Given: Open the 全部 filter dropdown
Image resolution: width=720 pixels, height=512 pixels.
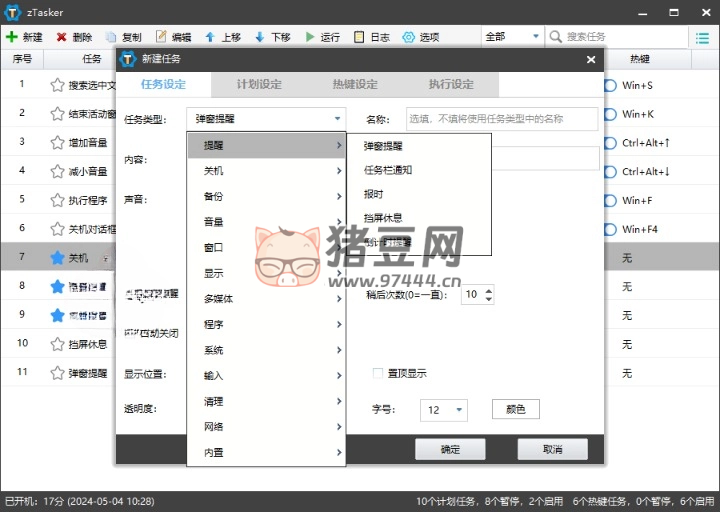Looking at the screenshot, I should point(512,37).
